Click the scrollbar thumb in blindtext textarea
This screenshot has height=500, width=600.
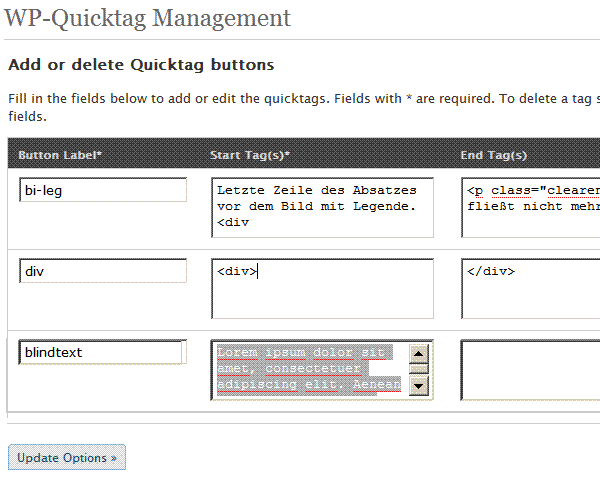pos(419,369)
